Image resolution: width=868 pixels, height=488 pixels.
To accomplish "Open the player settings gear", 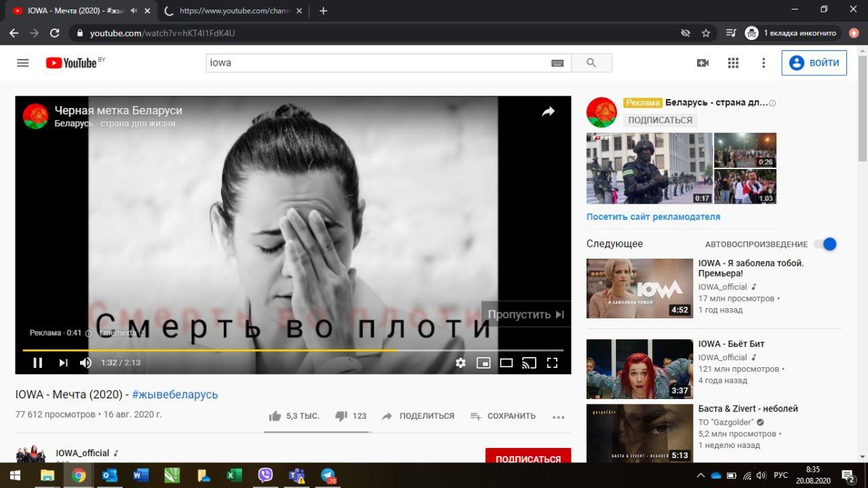I will pos(460,362).
